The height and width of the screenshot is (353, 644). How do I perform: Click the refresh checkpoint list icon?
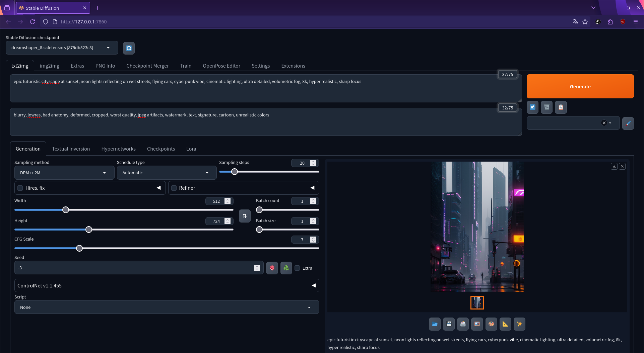point(129,48)
